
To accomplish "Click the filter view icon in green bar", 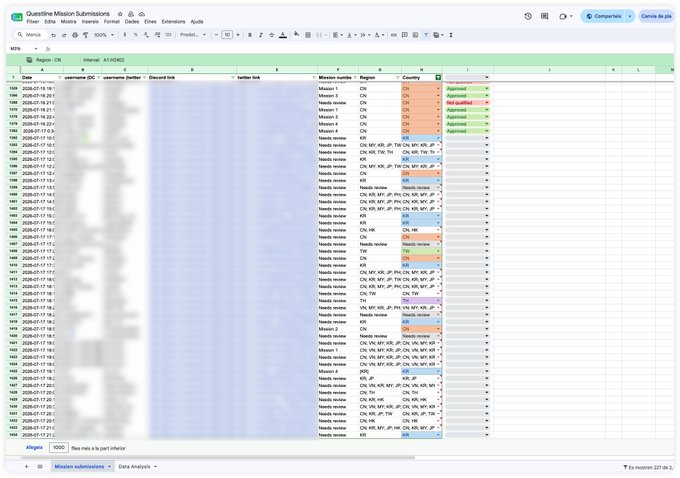I will 29,60.
